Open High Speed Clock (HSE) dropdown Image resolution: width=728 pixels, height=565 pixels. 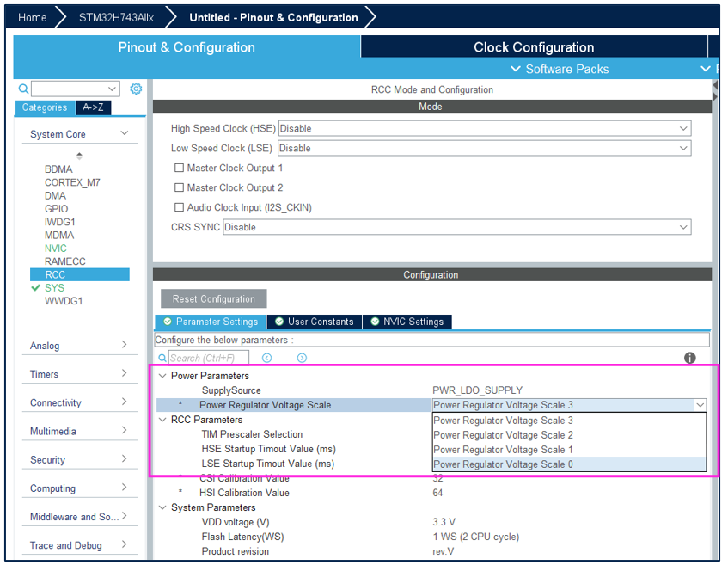pos(485,128)
